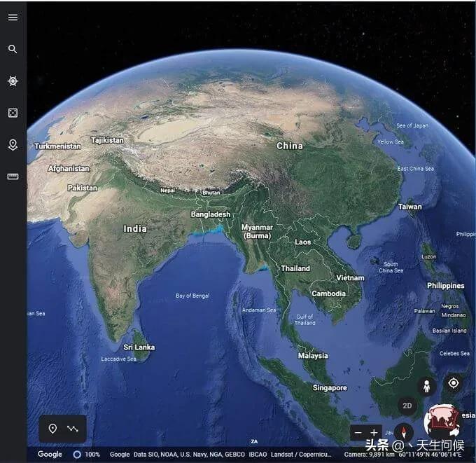Select the Measure ruler tool

click(x=13, y=177)
